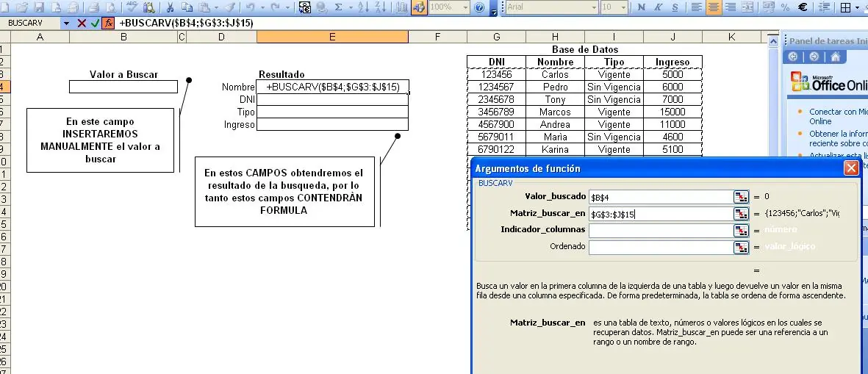Open the Euro conversion tool icon

point(305,7)
